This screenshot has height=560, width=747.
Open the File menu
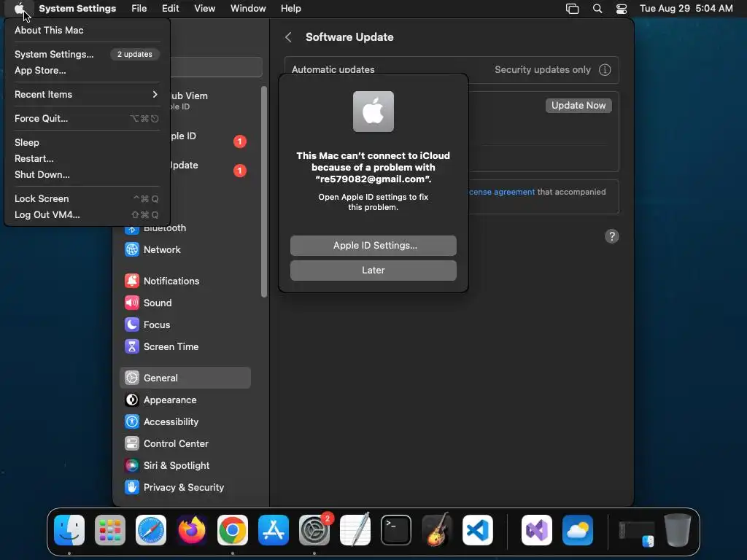coord(139,9)
